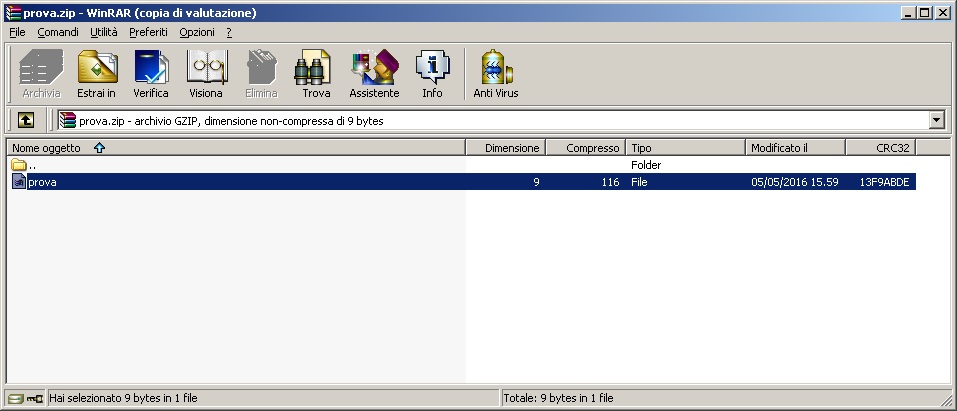
Task: Click the CRC32 value 13F9ABDE
Action: point(884,182)
